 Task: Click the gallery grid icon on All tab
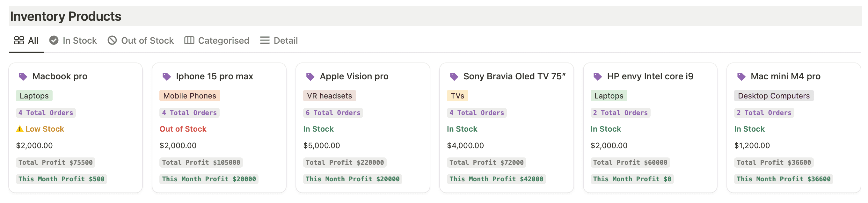tap(19, 40)
